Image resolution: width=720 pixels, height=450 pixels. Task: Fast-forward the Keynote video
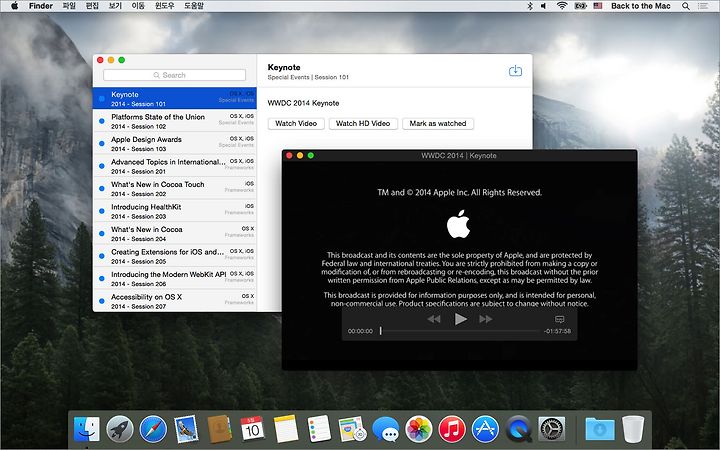click(486, 319)
